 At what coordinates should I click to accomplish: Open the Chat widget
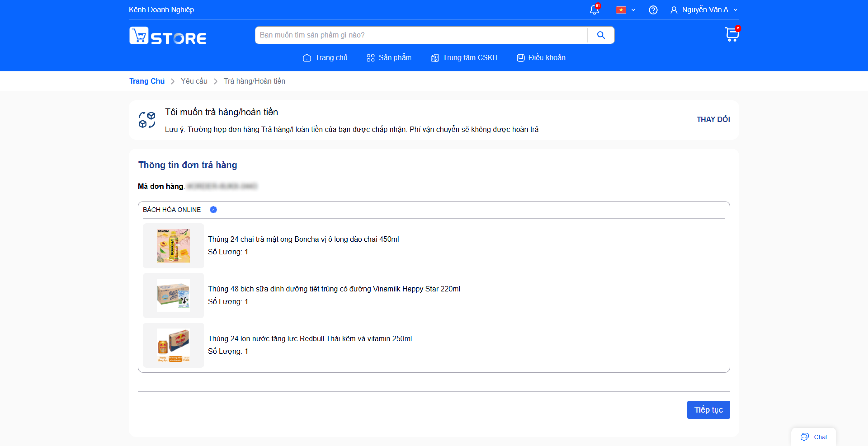point(814,437)
